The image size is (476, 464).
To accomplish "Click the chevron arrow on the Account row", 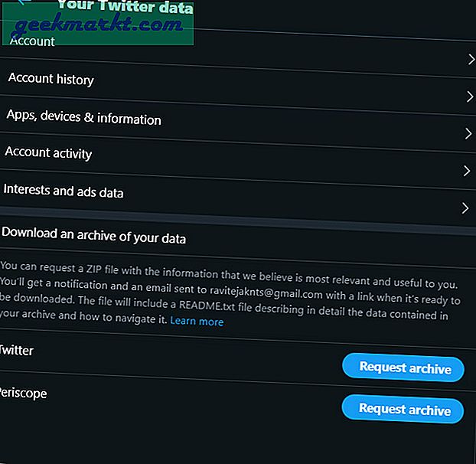I will tap(471, 59).
